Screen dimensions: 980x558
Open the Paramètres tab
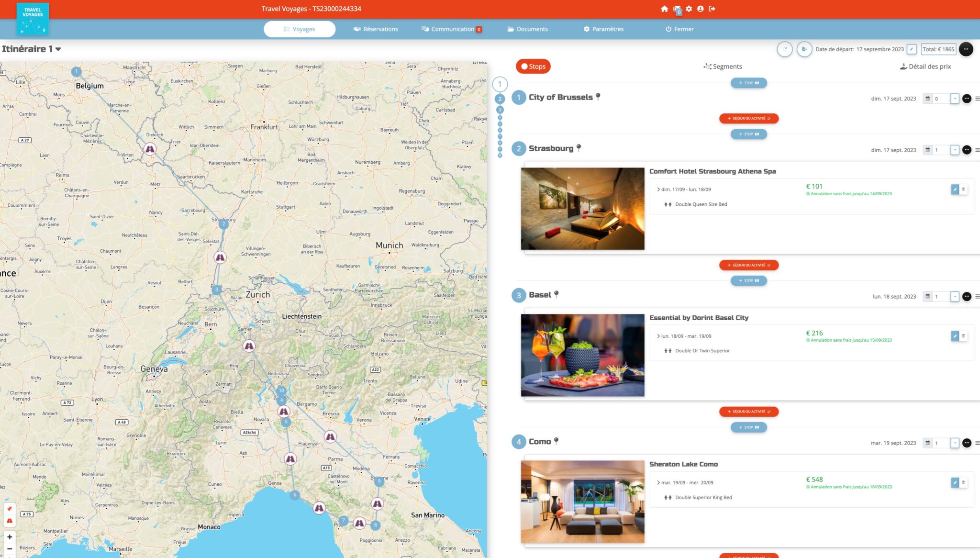tap(603, 29)
